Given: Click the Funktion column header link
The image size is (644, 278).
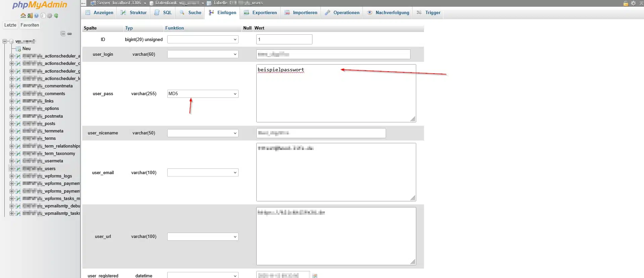Looking at the screenshot, I should (175, 28).
